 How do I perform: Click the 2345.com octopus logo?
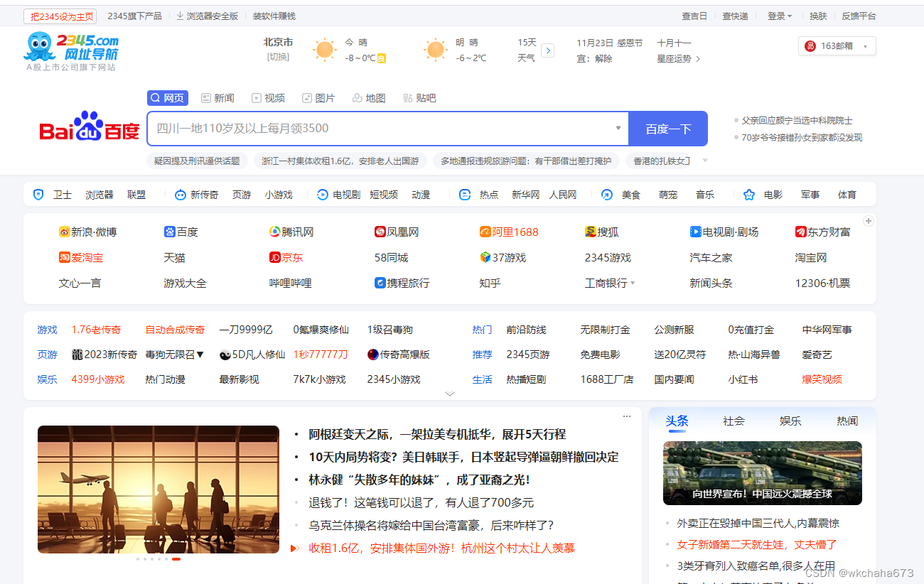(71, 47)
